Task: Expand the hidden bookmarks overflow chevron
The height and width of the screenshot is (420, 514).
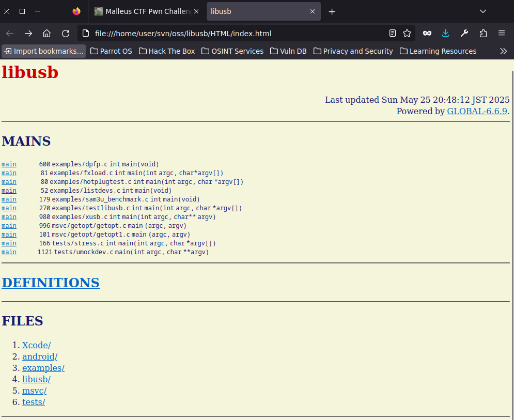Action: (x=503, y=51)
